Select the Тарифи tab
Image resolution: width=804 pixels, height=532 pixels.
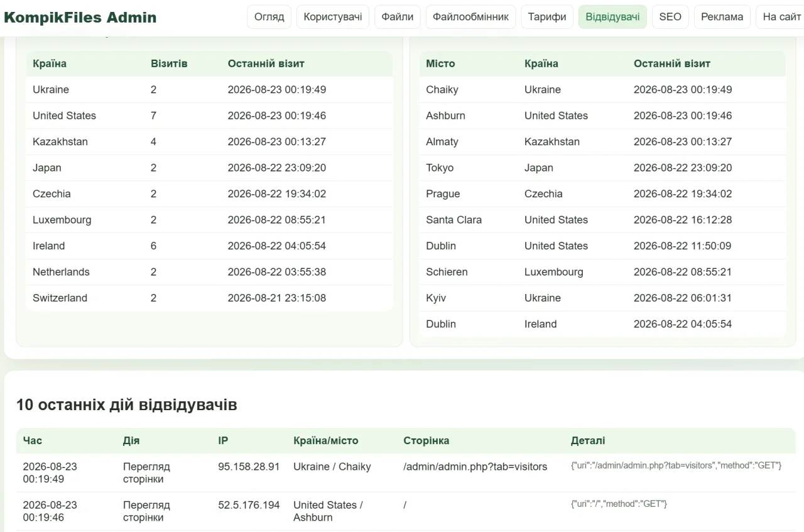click(547, 17)
